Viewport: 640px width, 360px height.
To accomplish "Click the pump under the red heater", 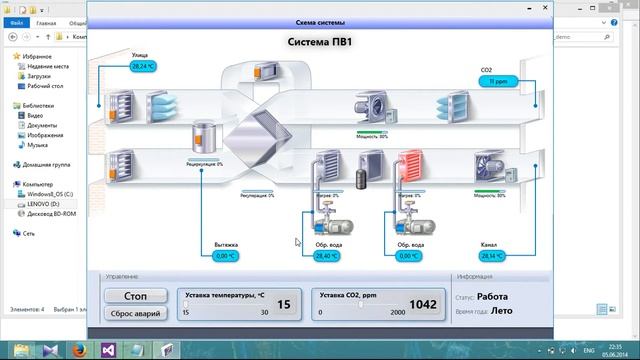I will tap(415, 227).
